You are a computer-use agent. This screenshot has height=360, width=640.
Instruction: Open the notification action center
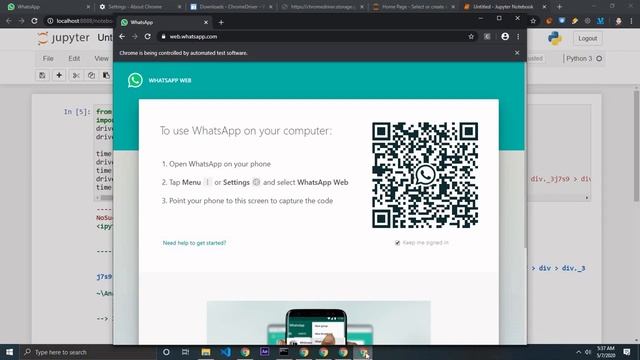[x=627, y=352]
